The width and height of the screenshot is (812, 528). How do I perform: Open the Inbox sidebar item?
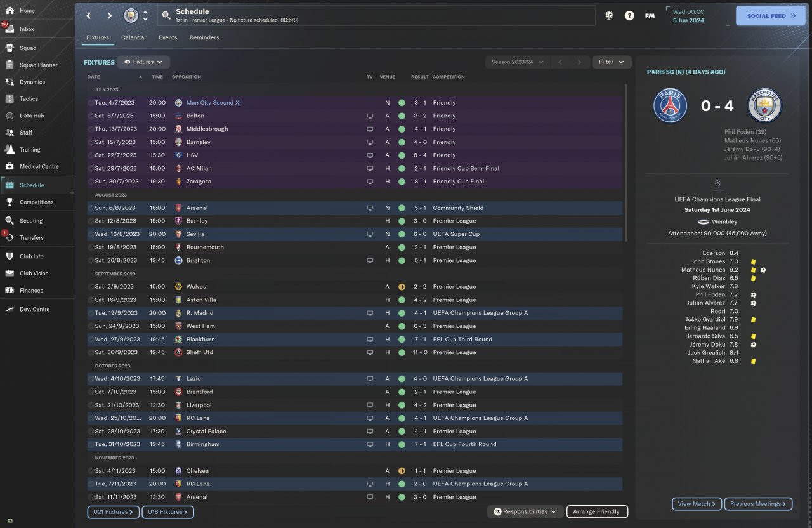[x=27, y=29]
